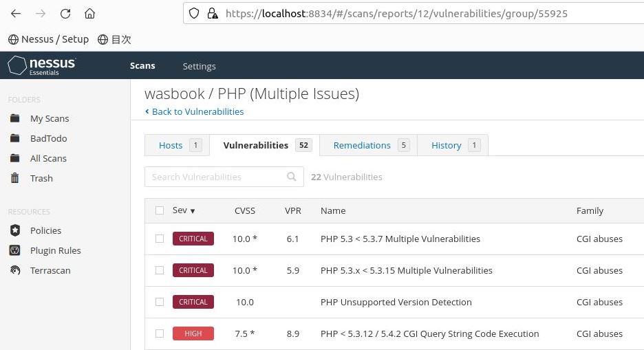Click CRITICAL badge of PHP 5.3.x < 5.3.15 row
This screenshot has width=644, height=350.
coord(193,270)
